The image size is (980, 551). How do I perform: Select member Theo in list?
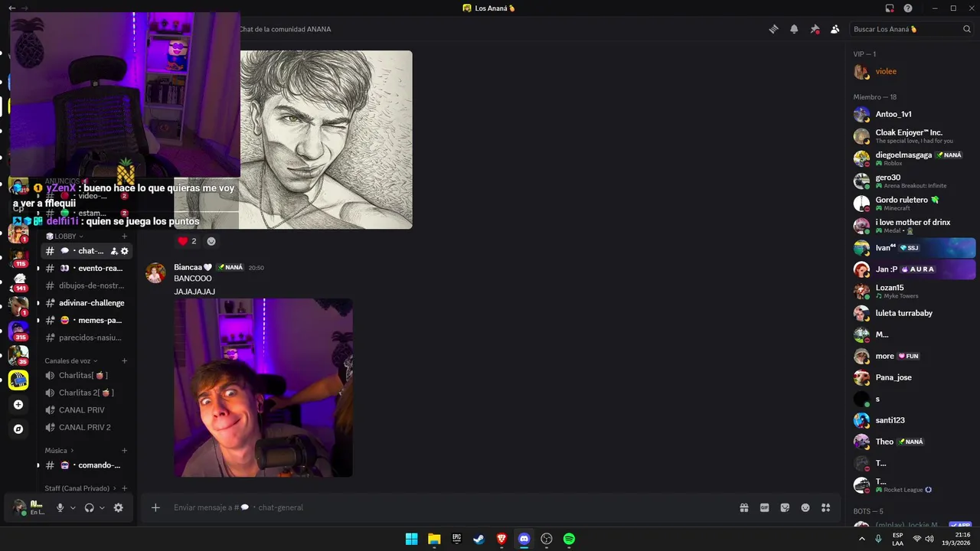pyautogui.click(x=913, y=442)
